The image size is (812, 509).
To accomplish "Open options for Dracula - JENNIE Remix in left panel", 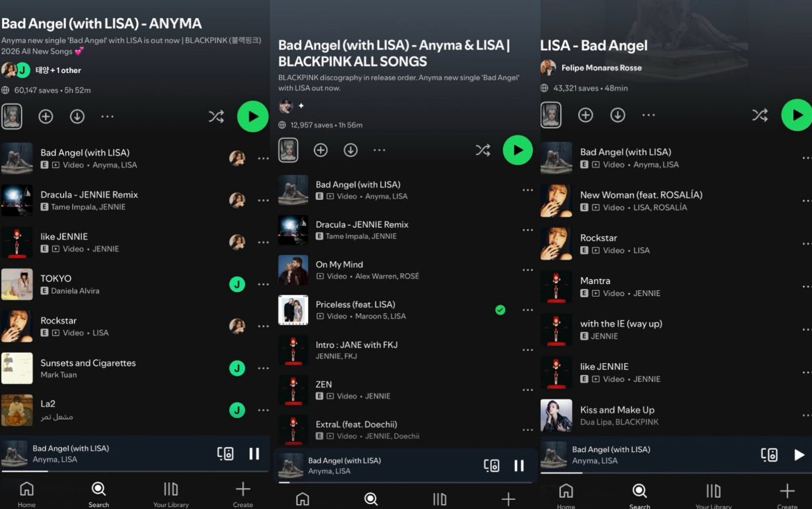I will pyautogui.click(x=263, y=201).
